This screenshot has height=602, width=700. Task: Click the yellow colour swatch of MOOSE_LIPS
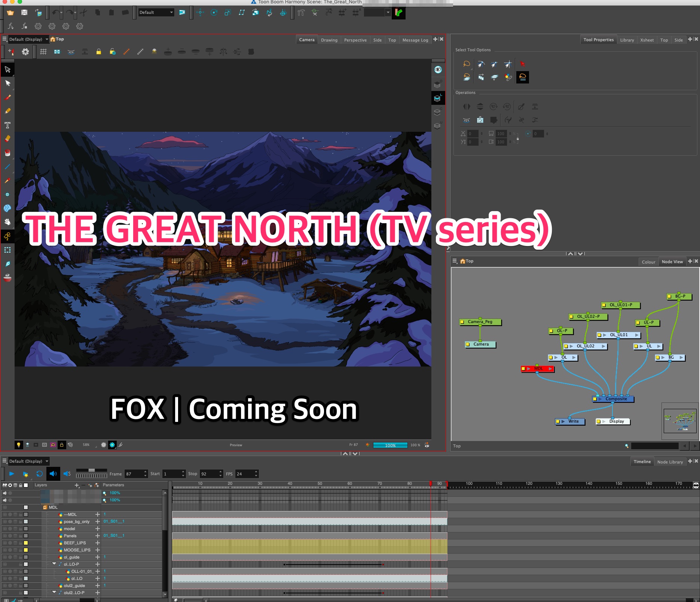pyautogui.click(x=26, y=550)
